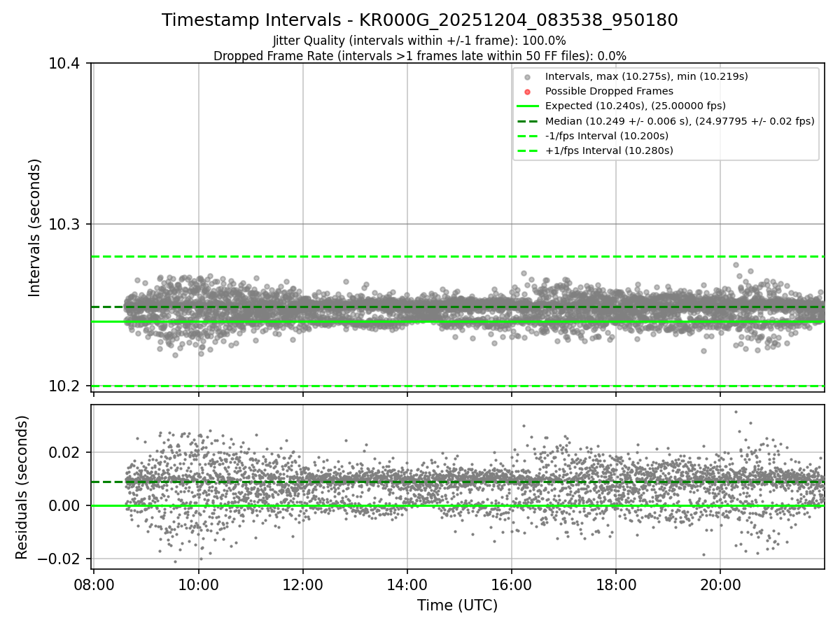The height and width of the screenshot is (630, 840).
Task: Click the -1/fps Interval legend line
Action: (528, 136)
